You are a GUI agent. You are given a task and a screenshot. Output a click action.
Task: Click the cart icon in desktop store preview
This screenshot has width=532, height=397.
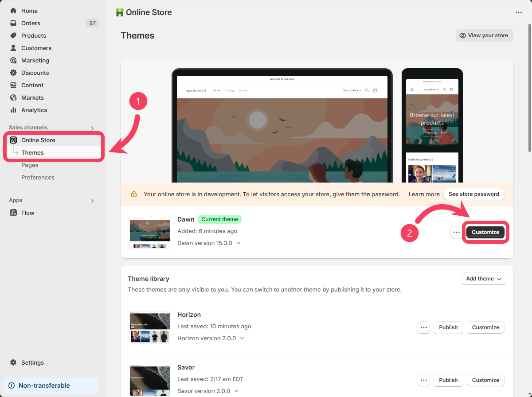point(375,90)
